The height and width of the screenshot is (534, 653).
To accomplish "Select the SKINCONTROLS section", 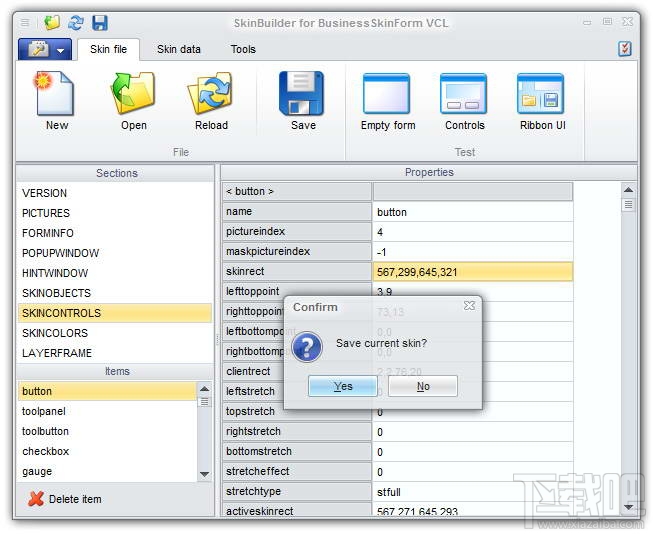I will (115, 313).
